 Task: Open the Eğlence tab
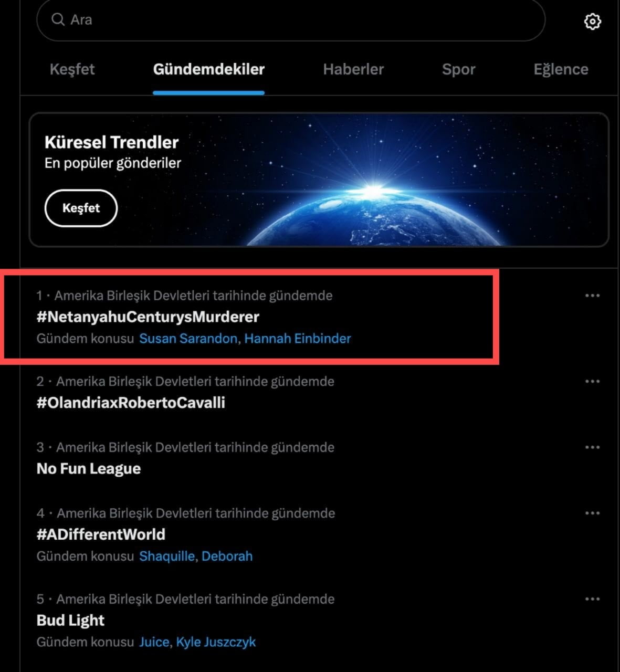pos(561,69)
